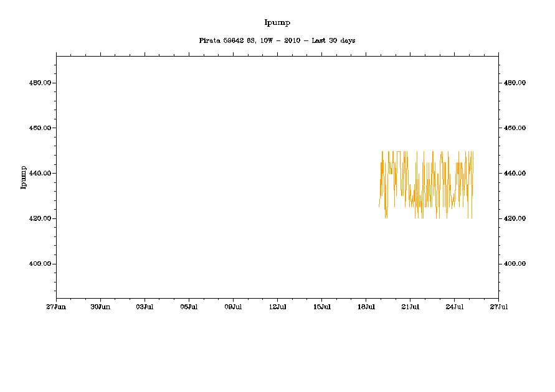Click the 400.00 label on left axis

coord(39,264)
